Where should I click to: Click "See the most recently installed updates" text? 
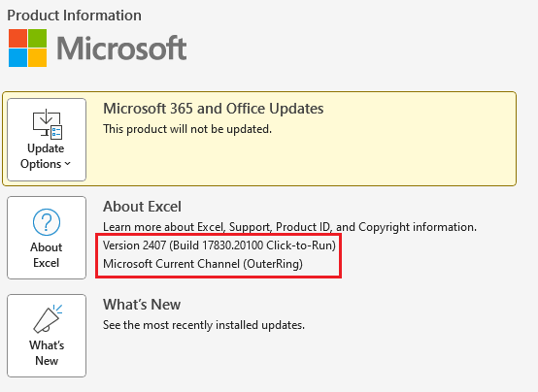pyautogui.click(x=204, y=325)
